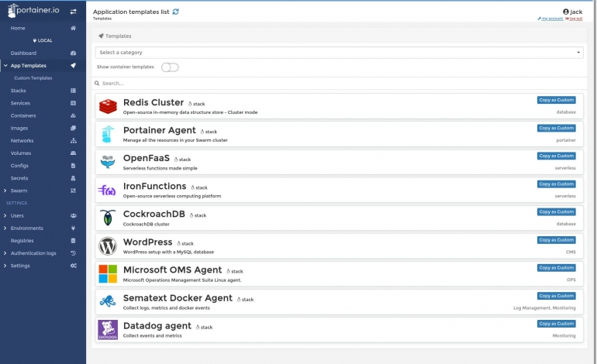Toggle sidebar collapse arrows icon

click(73, 12)
